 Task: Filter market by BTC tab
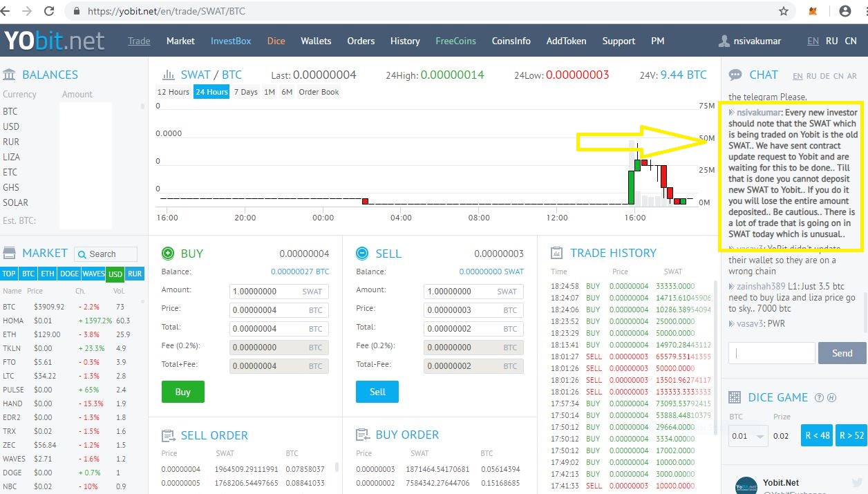click(x=28, y=274)
